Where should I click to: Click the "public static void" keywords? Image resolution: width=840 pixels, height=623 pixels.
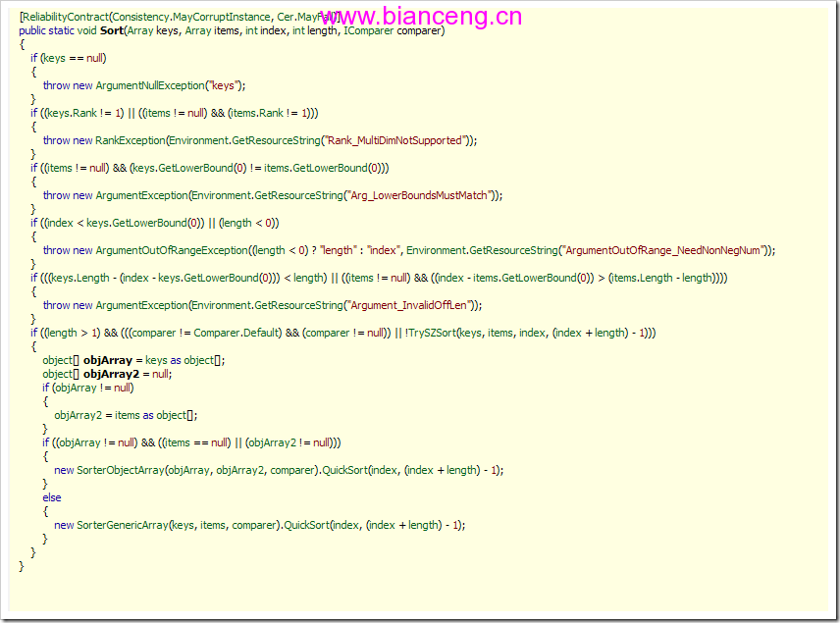tap(58, 30)
